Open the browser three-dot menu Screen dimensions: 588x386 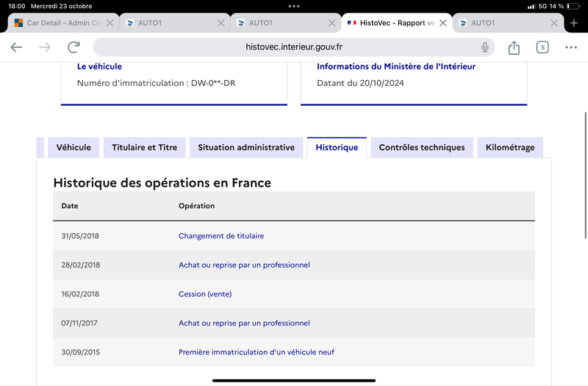[571, 47]
